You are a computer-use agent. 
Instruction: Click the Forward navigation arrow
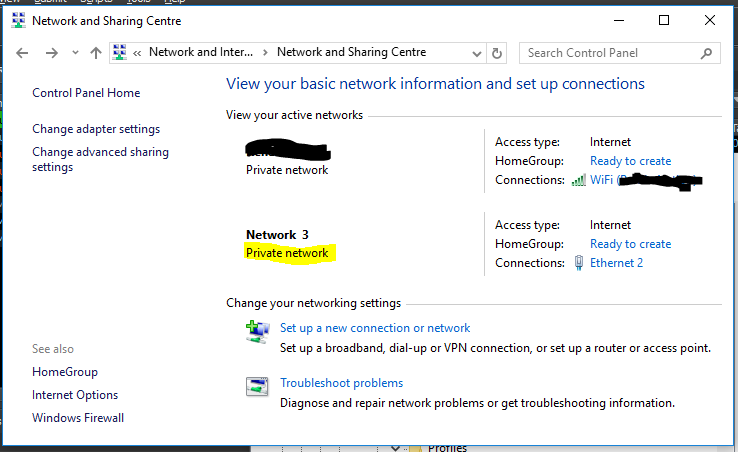[x=51, y=53]
